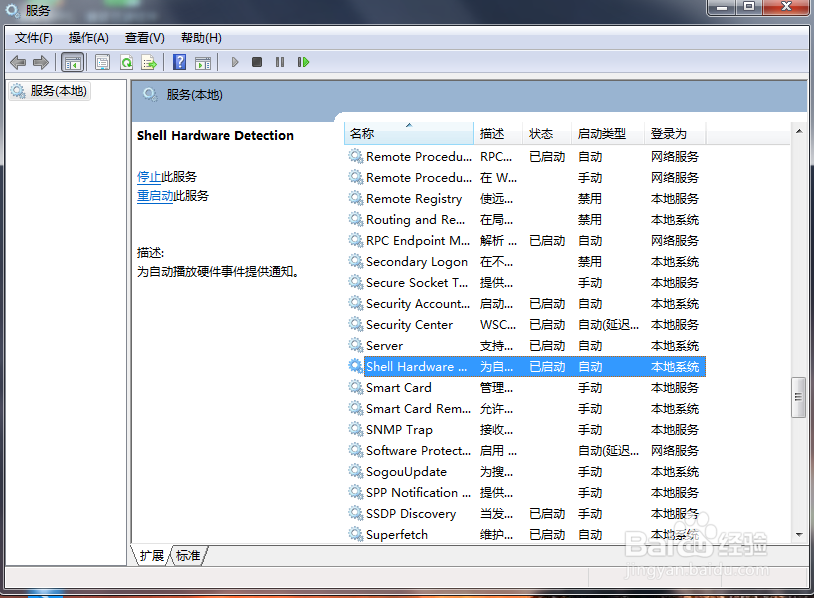Viewport: 814px width, 598px height.
Task: Click the gear icon beside Software Protect...
Action: (x=356, y=451)
